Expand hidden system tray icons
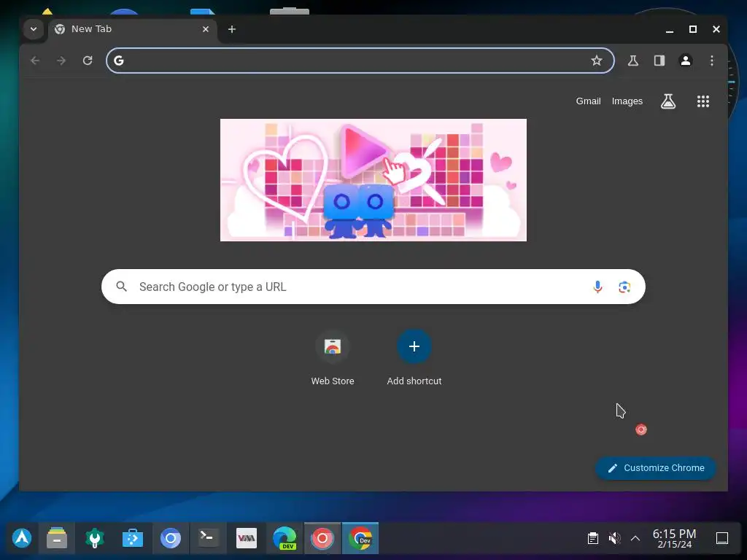 coord(635,538)
